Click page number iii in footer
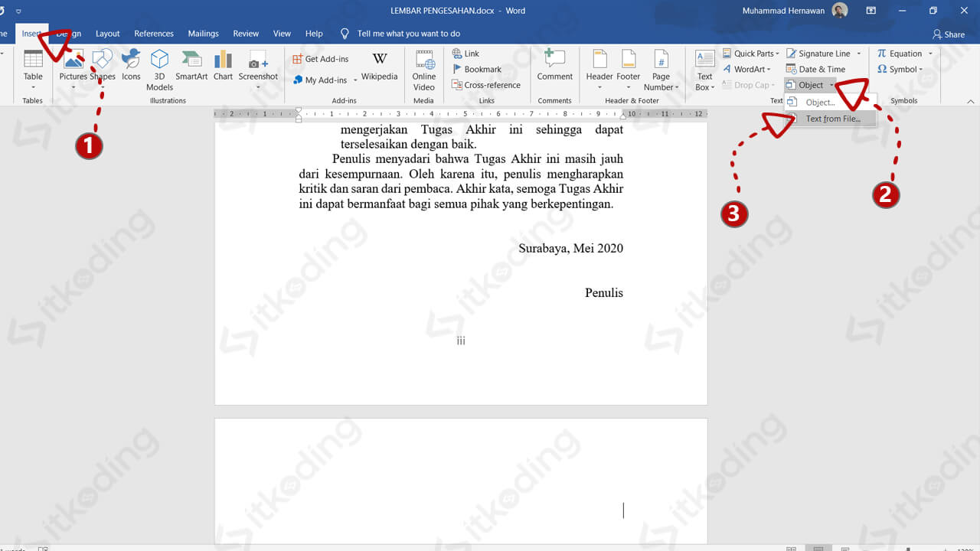 (x=461, y=341)
